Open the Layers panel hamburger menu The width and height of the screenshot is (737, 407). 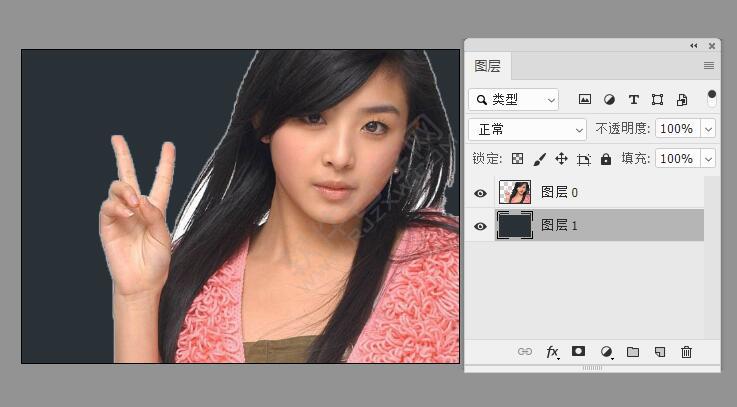click(709, 66)
